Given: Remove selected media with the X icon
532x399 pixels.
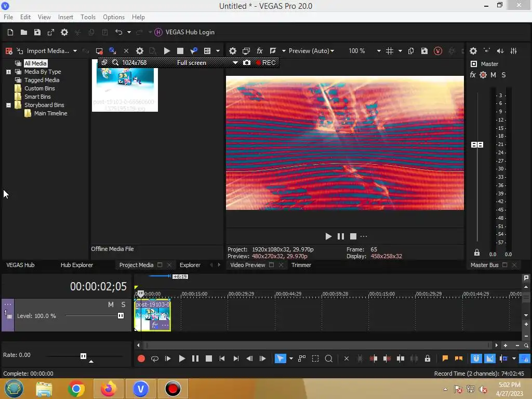Looking at the screenshot, I should [x=126, y=51].
